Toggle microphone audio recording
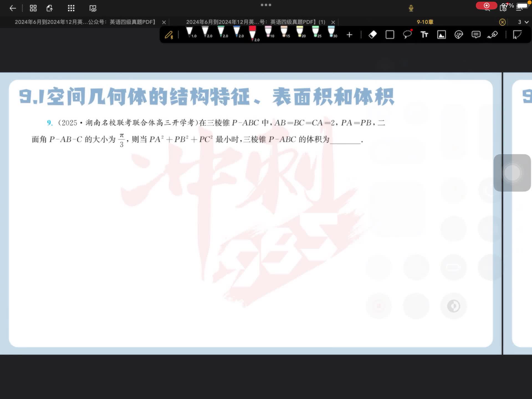This screenshot has height=399, width=532. (411, 8)
